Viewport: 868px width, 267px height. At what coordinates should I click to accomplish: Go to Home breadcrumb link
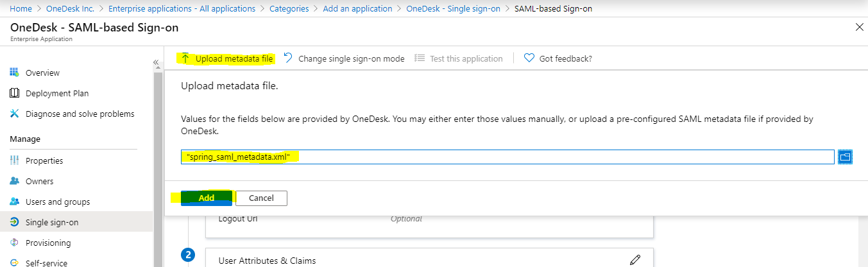coord(21,8)
